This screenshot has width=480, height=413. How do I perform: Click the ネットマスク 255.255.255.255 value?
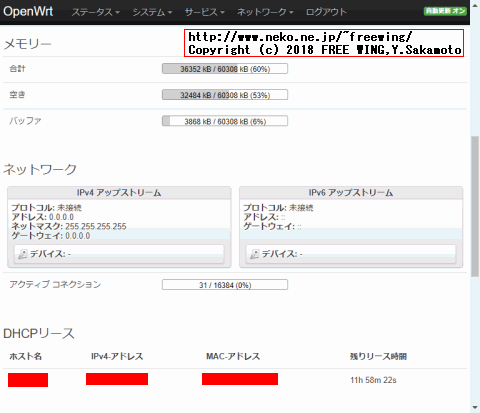click(x=96, y=226)
